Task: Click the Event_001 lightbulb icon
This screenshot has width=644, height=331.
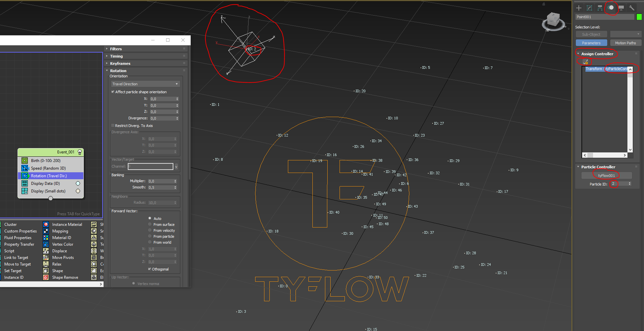Action: click(80, 152)
